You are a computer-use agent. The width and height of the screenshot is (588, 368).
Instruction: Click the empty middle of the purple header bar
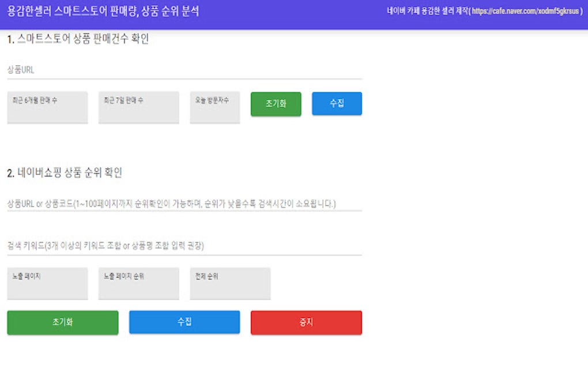292,14
